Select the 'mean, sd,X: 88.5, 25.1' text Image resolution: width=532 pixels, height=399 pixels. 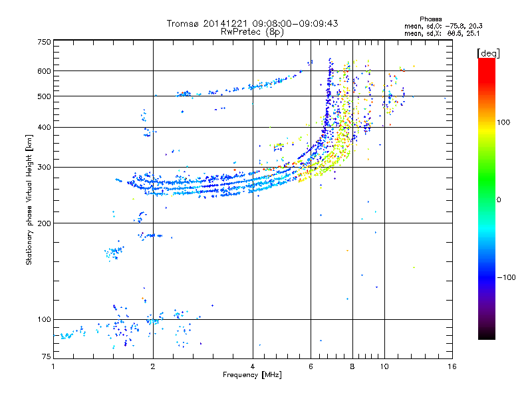pos(442,34)
